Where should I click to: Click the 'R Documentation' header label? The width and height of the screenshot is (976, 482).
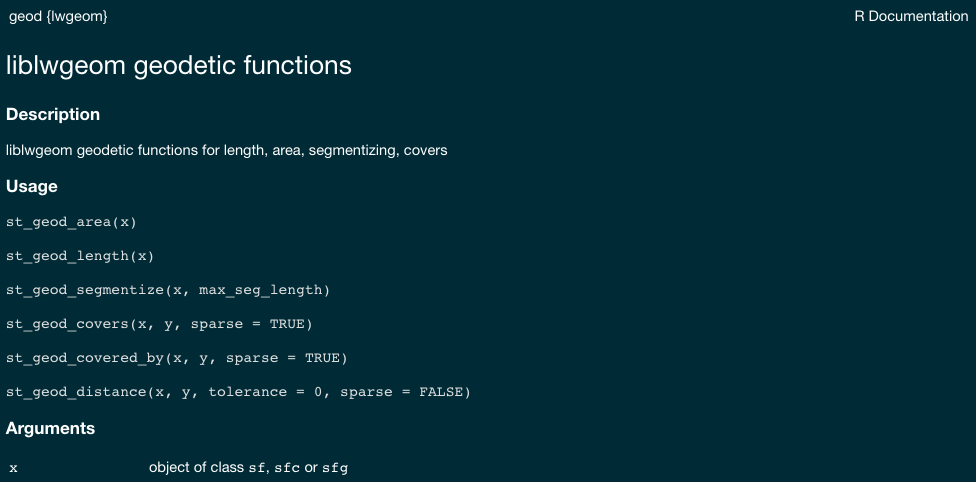[911, 17]
